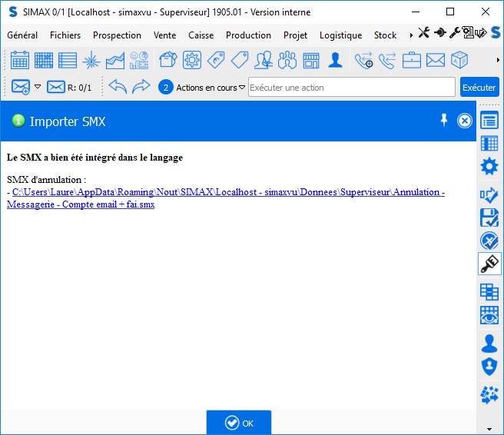Click the single person silhouette toolbar icon

(x=335, y=60)
